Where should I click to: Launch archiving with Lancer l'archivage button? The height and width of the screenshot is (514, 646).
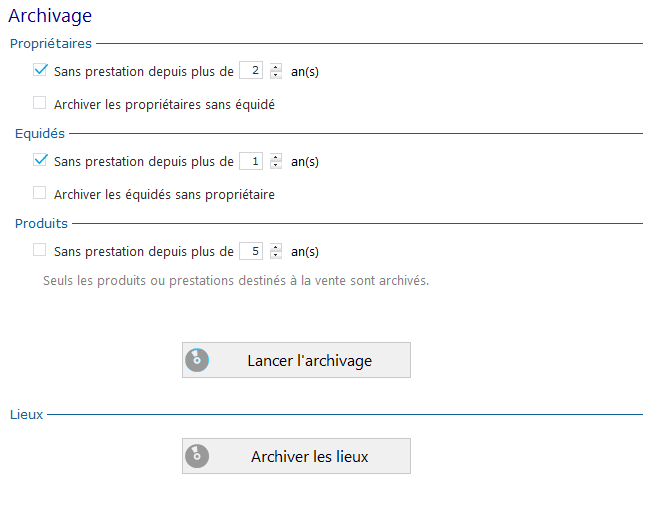coord(296,360)
